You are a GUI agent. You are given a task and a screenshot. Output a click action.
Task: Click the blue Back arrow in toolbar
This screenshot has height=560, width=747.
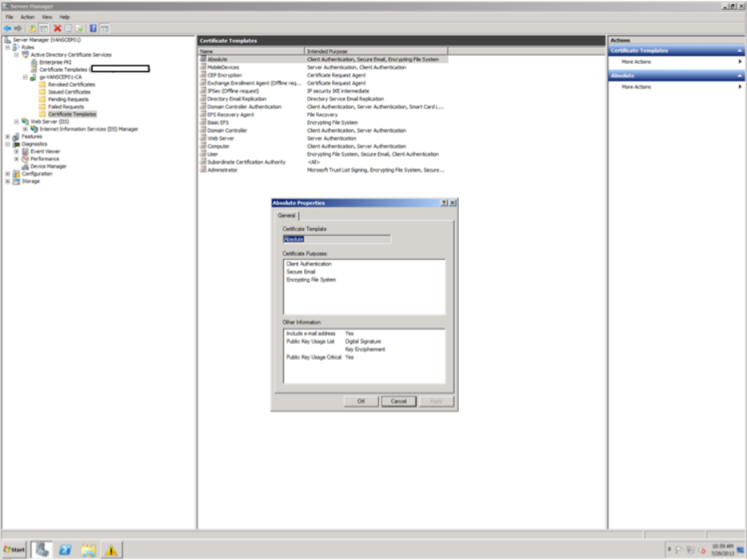click(x=7, y=28)
